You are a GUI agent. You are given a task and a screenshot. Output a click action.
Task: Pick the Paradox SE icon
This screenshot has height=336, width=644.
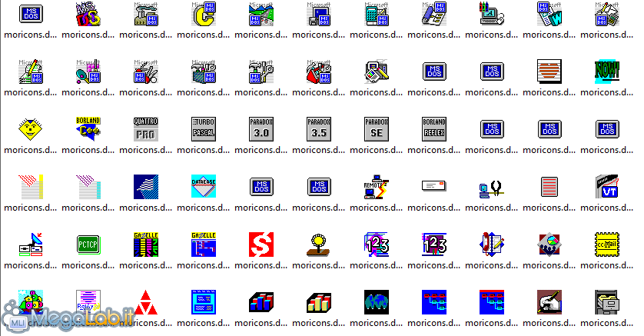point(377,129)
